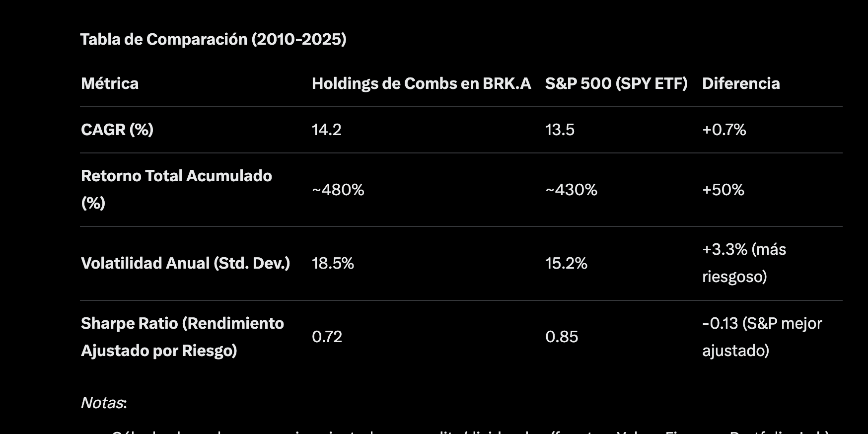Select the 'Retorno Total Acumulado (%)' row label
Viewport: 868px width, 434px height.
pyautogui.click(x=176, y=189)
